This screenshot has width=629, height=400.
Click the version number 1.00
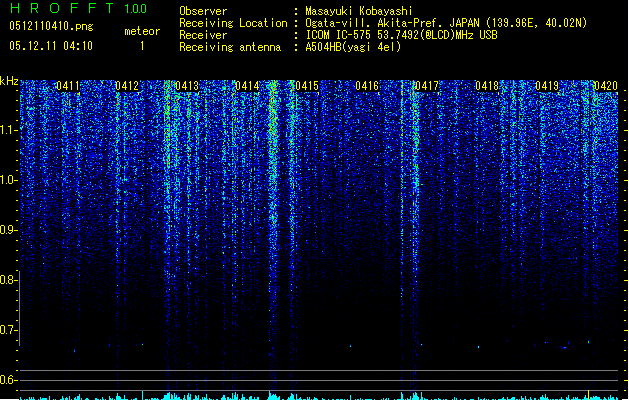136,8
